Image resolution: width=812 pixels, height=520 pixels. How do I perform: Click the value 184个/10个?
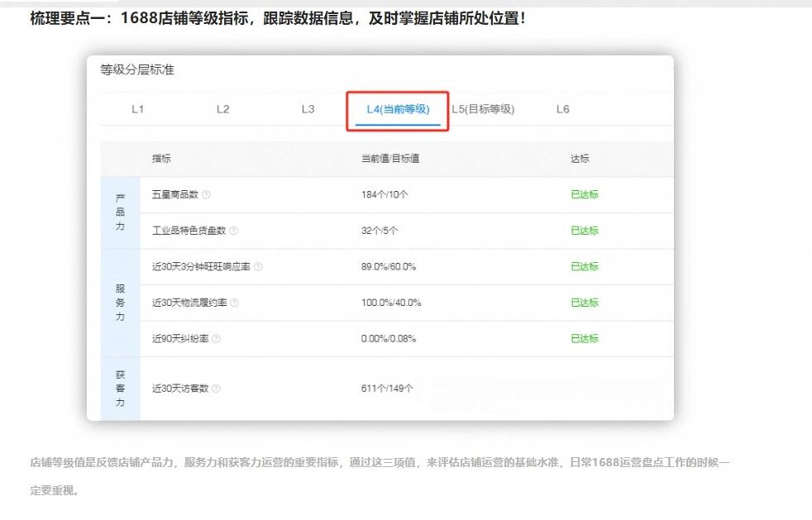385,195
